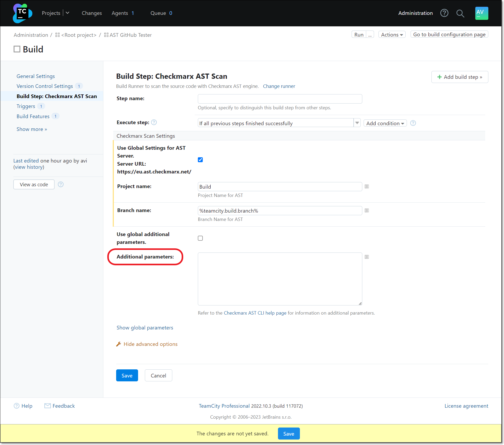This screenshot has height=445, width=504.
Task: Open Checkmarx AST CLI help page link
Action: click(255, 313)
